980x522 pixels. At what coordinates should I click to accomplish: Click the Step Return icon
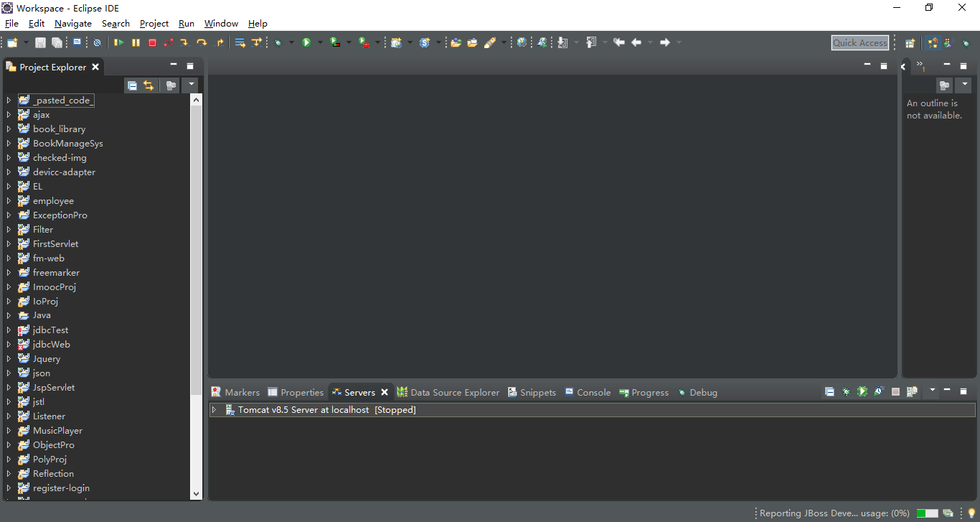tap(220, 43)
